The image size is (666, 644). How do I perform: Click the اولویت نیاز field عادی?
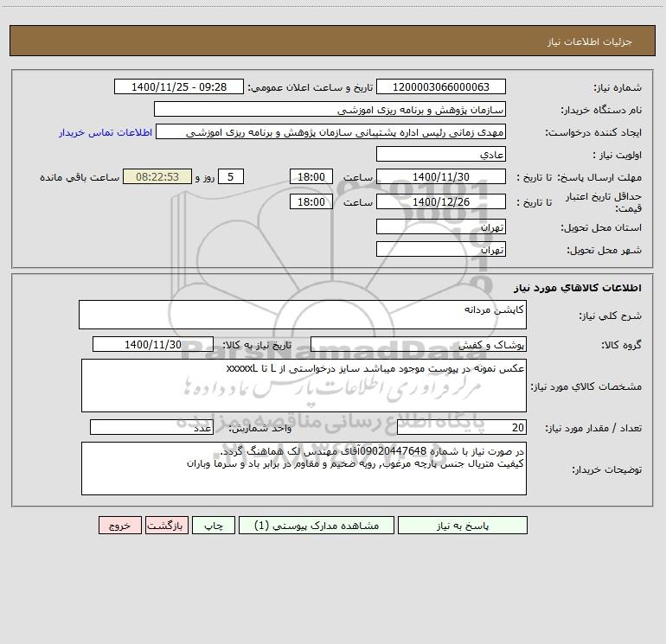tap(441, 154)
